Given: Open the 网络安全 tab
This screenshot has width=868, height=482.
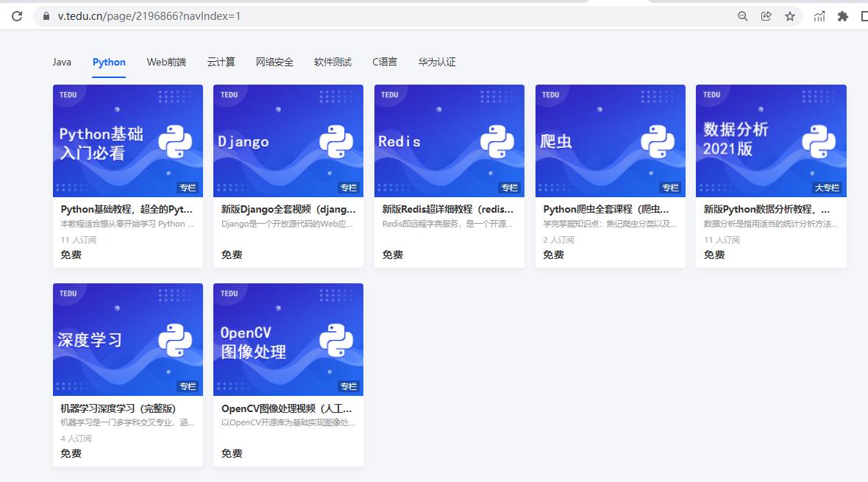Looking at the screenshot, I should [274, 62].
